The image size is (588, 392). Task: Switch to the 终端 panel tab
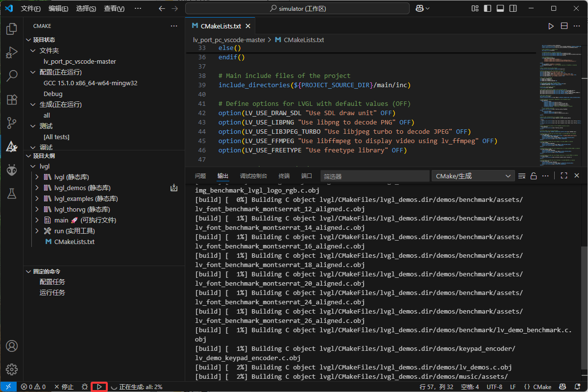pyautogui.click(x=284, y=176)
